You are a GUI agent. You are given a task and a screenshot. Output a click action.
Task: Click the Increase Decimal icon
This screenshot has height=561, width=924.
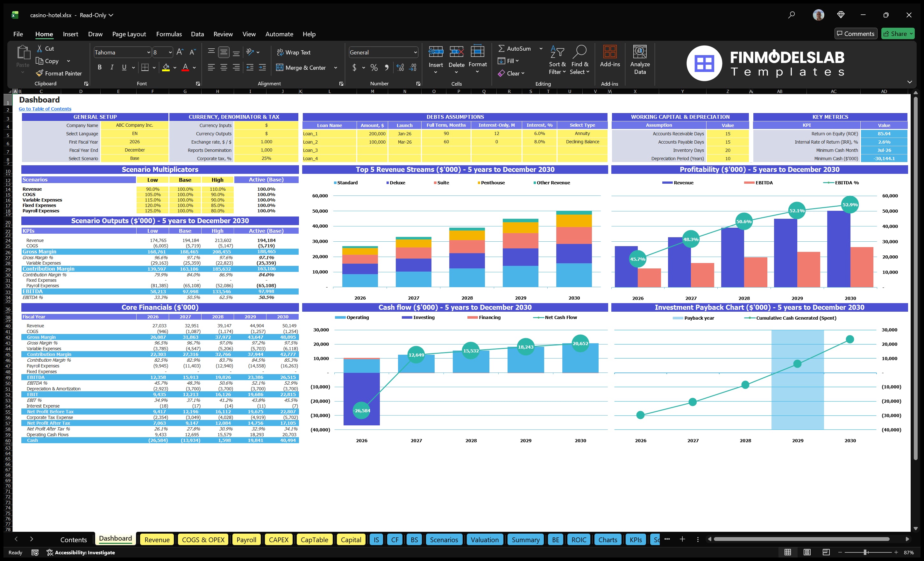[x=400, y=67]
